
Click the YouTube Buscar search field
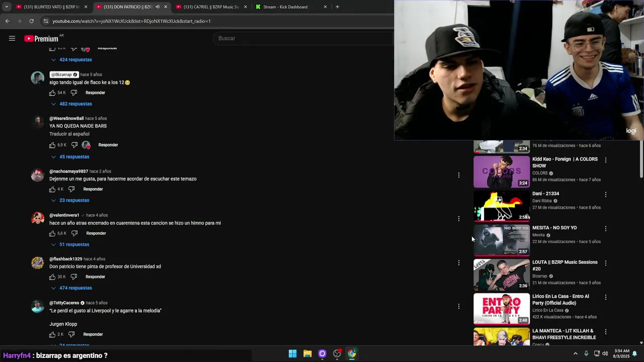[303, 38]
